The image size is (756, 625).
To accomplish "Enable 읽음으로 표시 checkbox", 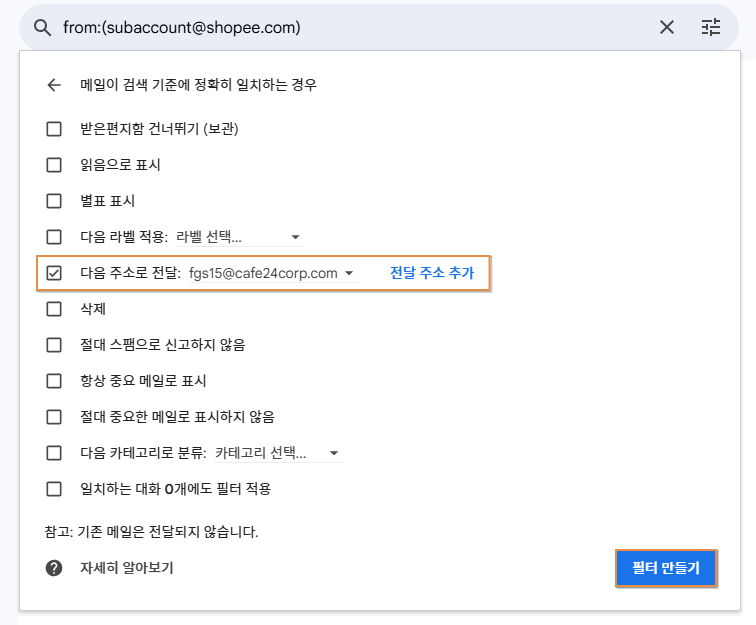I will [x=54, y=164].
